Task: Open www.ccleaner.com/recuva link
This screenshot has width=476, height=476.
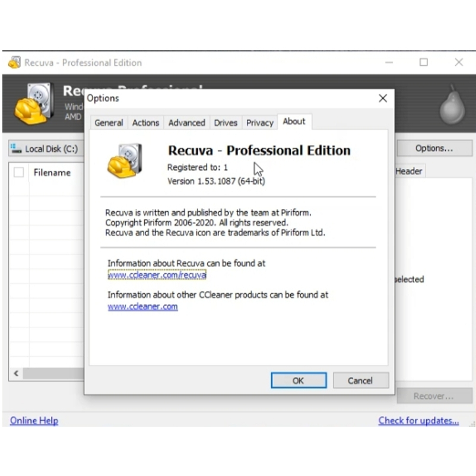Action: point(157,275)
